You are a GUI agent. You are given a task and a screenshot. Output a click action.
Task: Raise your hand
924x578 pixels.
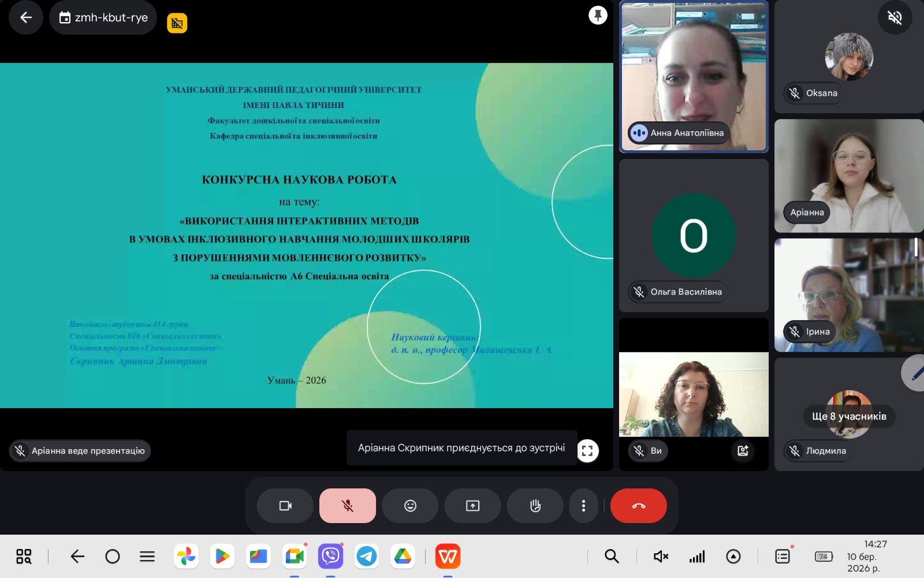(x=535, y=506)
